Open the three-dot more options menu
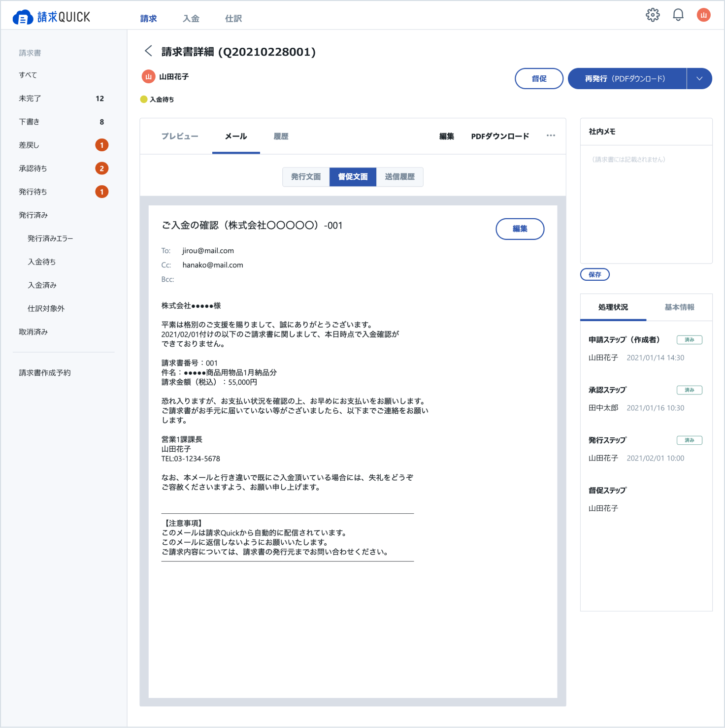The width and height of the screenshot is (725, 728). click(551, 136)
